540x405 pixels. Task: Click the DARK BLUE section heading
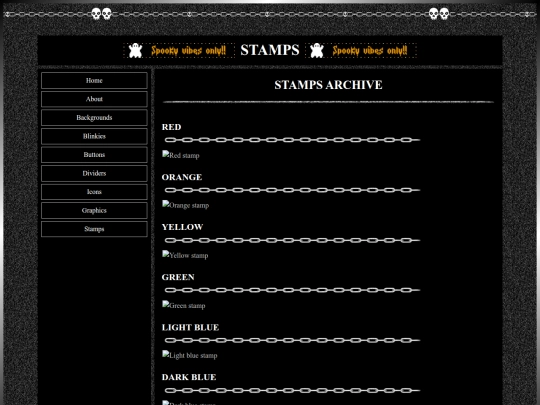[x=189, y=377]
